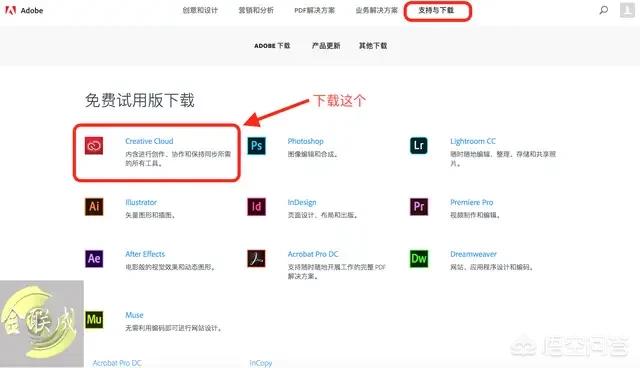Click the Dreamweaver Dw icon
The image size is (640, 368).
pos(419,259)
